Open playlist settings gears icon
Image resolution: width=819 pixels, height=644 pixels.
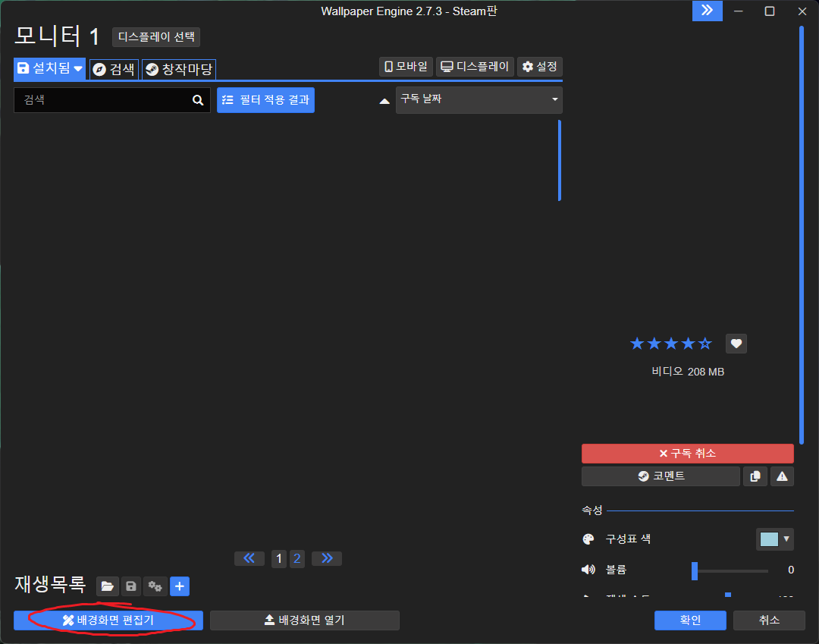[155, 586]
